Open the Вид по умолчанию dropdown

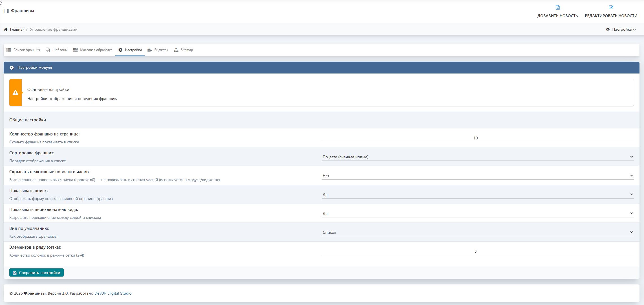pos(477,232)
